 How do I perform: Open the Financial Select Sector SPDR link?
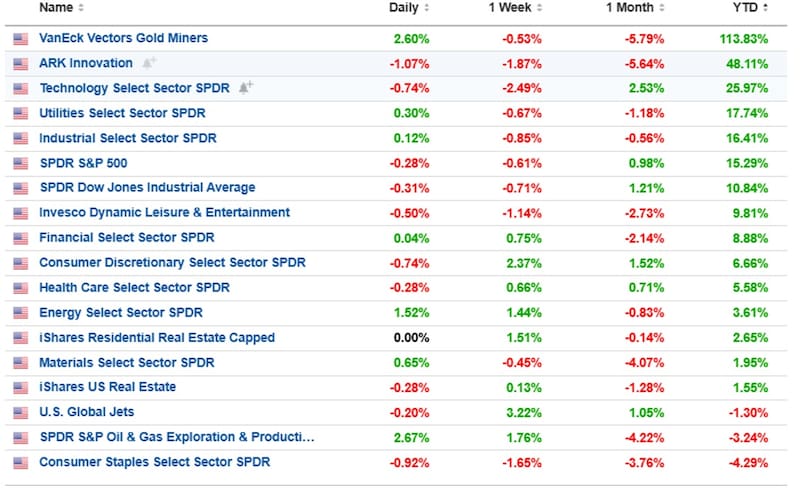tap(126, 238)
